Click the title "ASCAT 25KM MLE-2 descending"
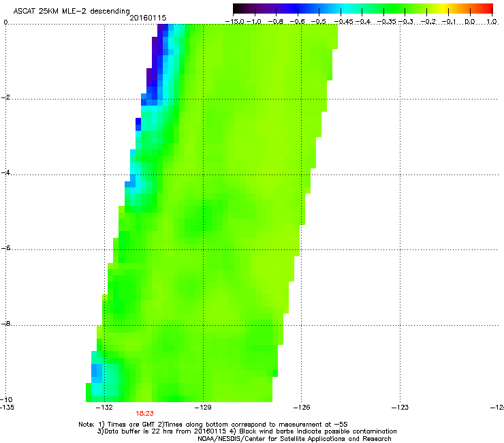 pos(72,12)
